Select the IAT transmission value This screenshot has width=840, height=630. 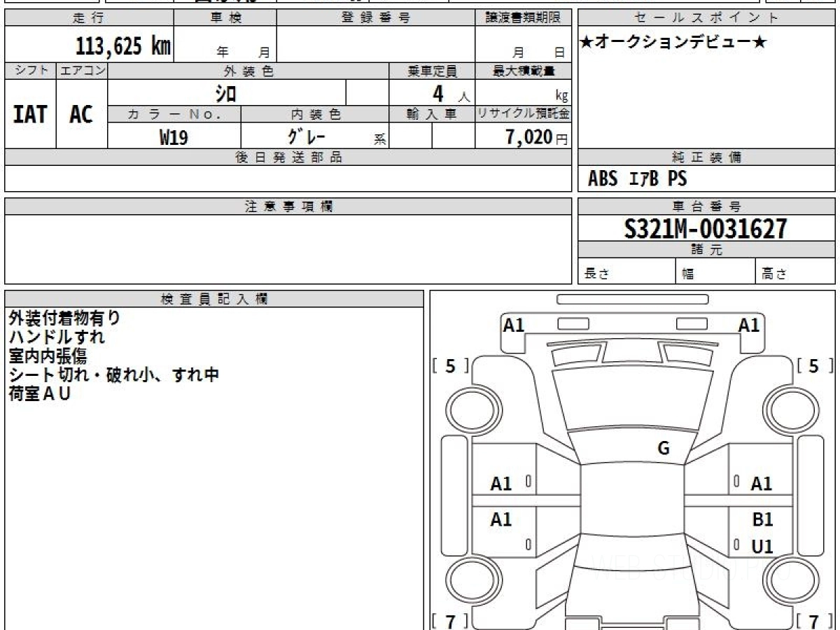[30, 114]
